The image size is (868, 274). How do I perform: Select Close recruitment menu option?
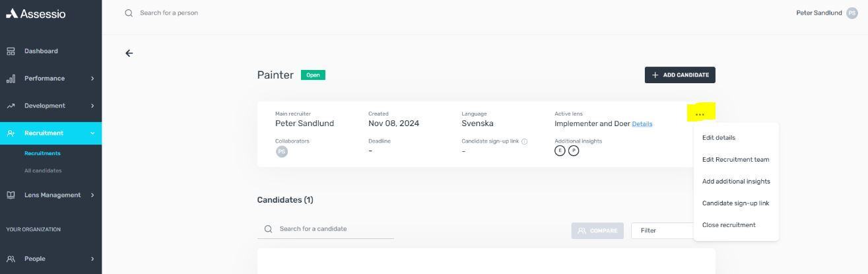(729, 225)
